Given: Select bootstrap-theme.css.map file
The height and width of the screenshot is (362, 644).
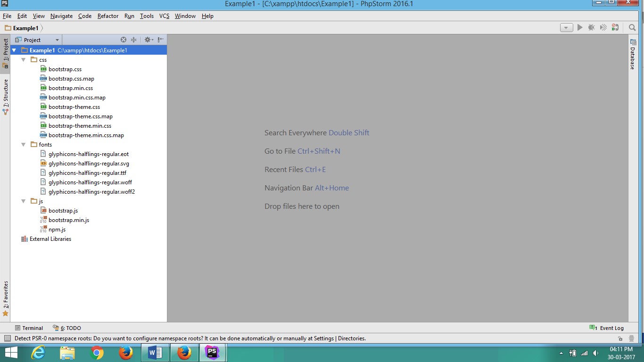Looking at the screenshot, I should click(81, 116).
